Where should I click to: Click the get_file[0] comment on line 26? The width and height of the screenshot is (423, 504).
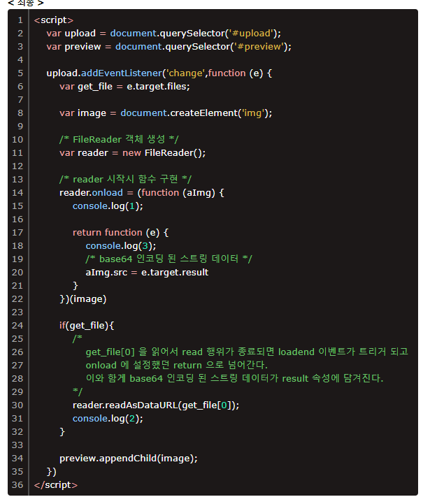247,352
